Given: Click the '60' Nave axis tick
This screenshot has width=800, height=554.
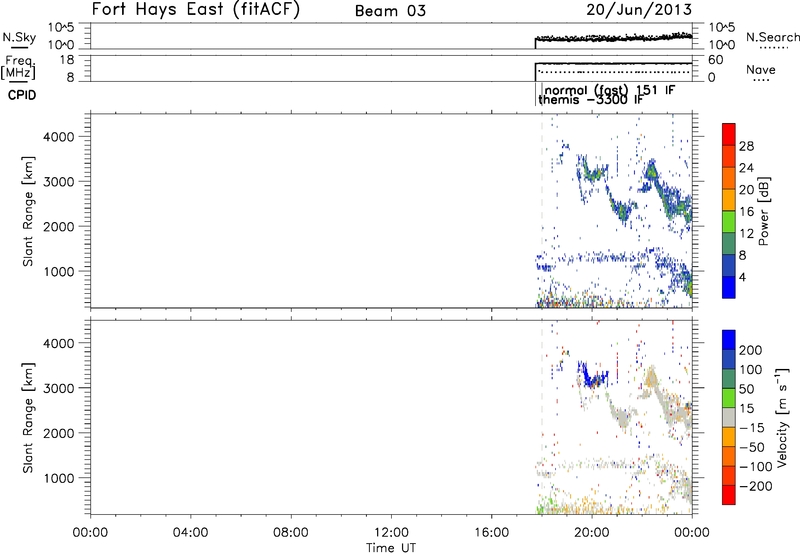Looking at the screenshot, I should (716, 60).
